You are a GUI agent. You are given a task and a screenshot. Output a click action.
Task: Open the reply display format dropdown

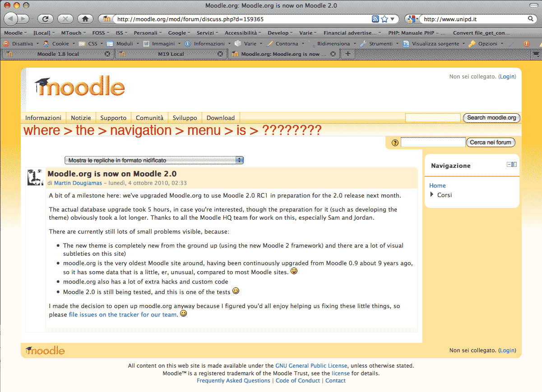(154, 160)
